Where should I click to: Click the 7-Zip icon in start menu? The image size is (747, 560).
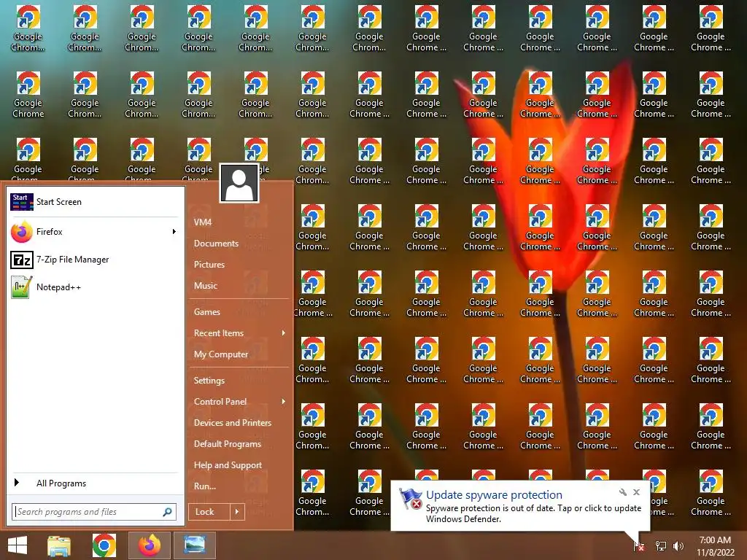[x=22, y=260]
